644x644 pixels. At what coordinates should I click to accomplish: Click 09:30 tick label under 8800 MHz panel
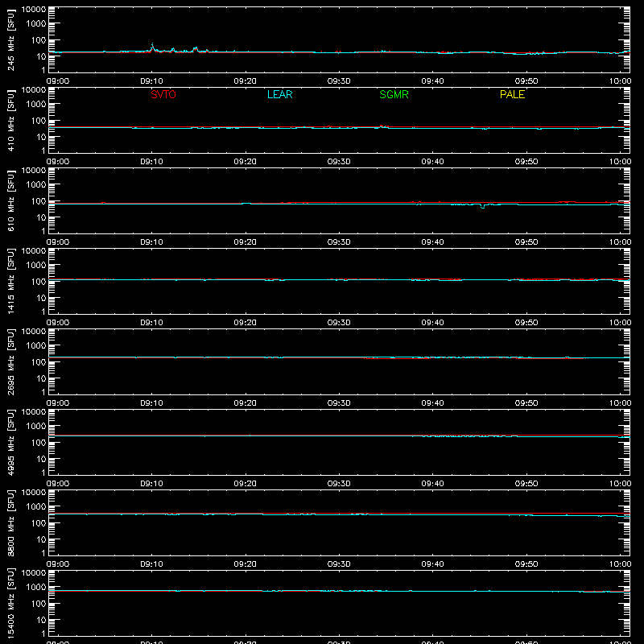339,564
